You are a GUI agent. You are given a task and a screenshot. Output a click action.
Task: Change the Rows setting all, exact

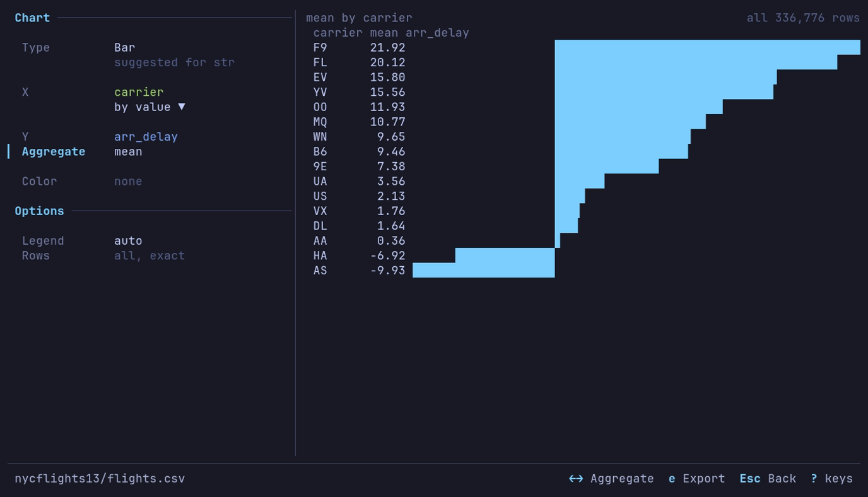(x=150, y=255)
